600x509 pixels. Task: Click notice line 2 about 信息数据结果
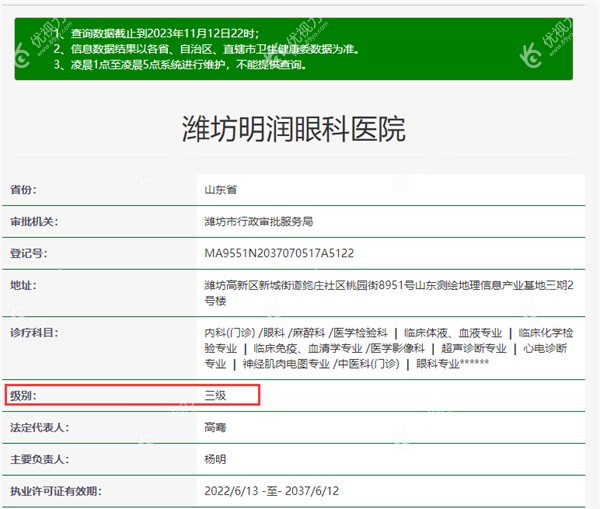click(207, 49)
